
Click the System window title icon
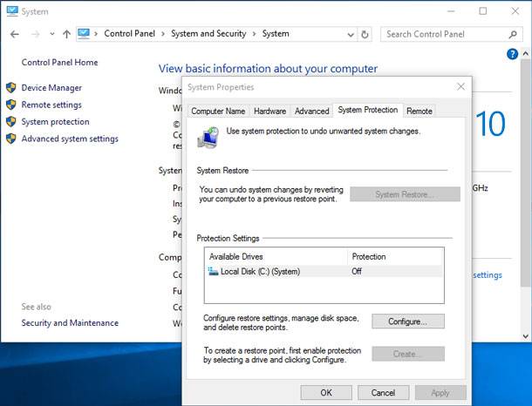click(x=12, y=10)
